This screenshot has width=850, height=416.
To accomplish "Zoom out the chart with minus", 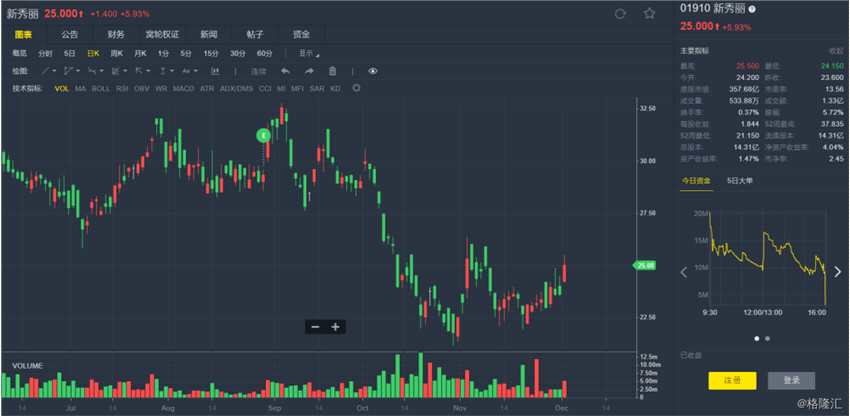I will click(315, 327).
